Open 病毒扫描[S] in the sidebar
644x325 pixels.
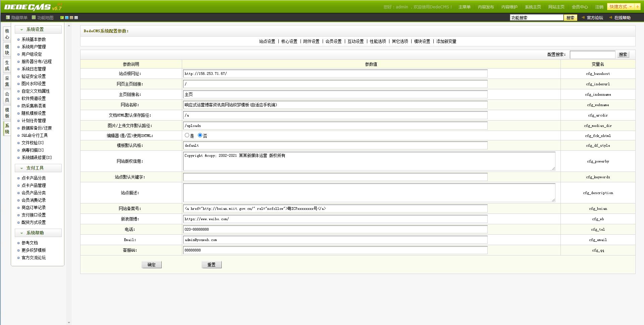(x=33, y=150)
